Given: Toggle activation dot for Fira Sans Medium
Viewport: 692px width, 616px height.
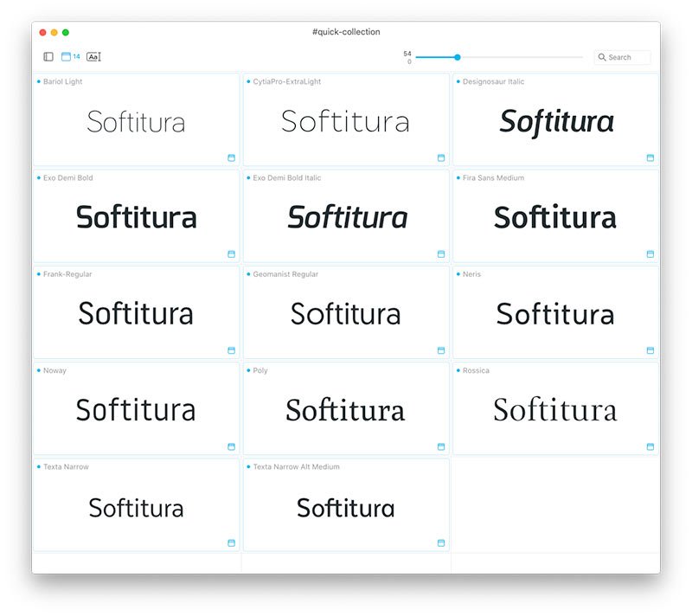Looking at the screenshot, I should click(x=458, y=177).
